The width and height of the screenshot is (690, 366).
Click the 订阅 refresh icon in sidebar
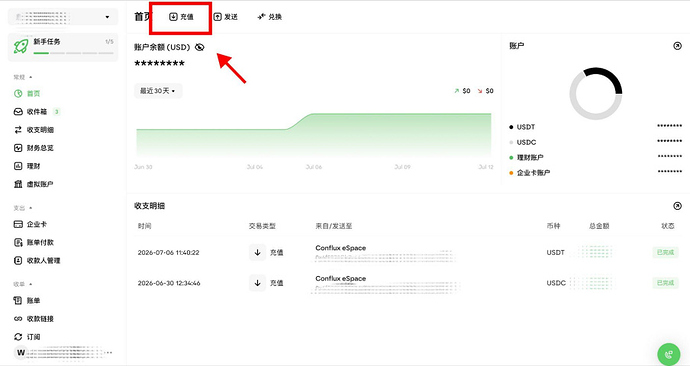(x=18, y=337)
